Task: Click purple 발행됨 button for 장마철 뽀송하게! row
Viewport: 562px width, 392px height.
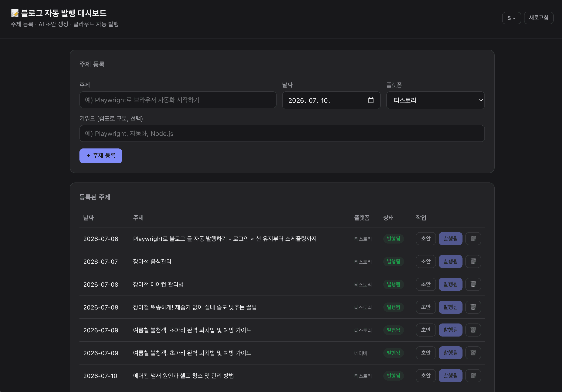Action: (x=450, y=307)
